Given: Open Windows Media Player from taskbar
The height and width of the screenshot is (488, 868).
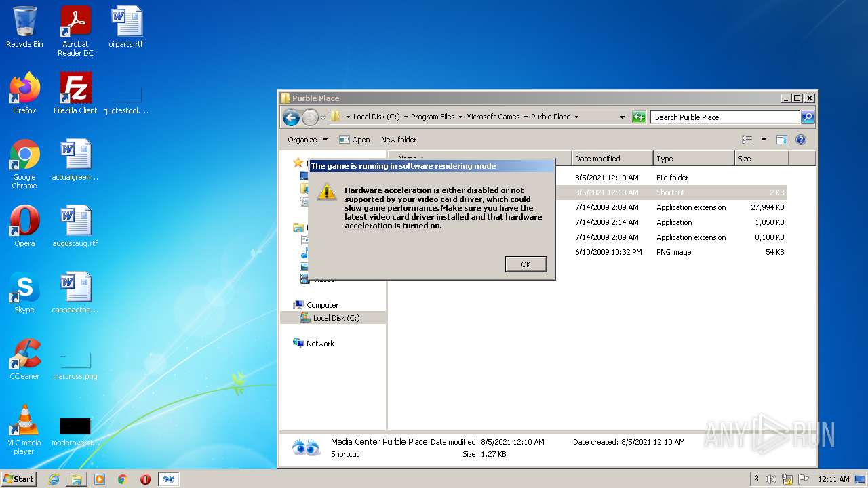Looking at the screenshot, I should pyautogui.click(x=100, y=479).
